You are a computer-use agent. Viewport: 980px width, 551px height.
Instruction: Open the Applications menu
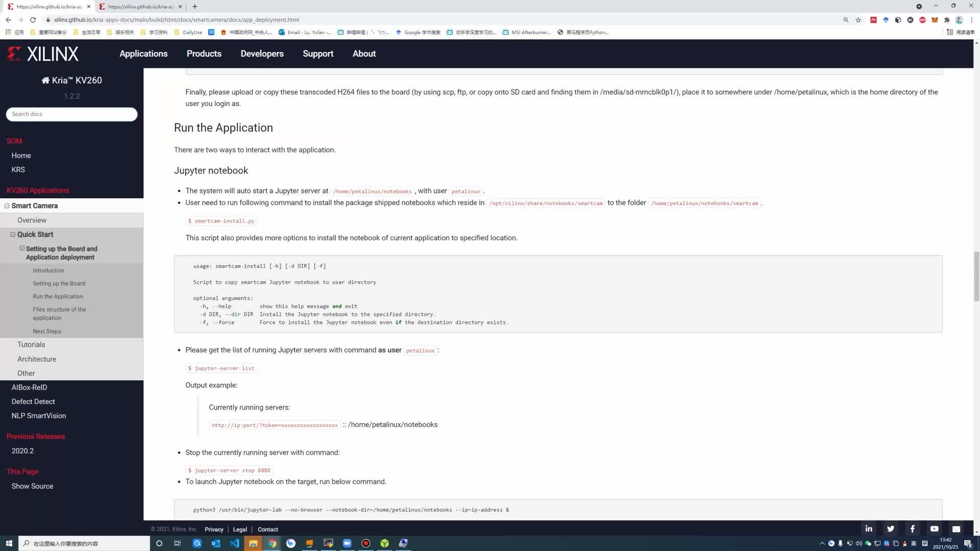[143, 54]
